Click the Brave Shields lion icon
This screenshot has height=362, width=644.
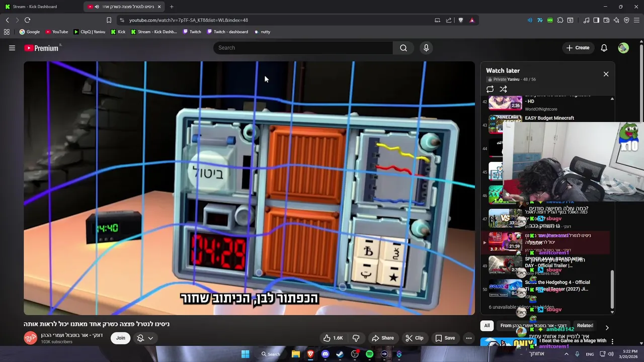pyautogui.click(x=460, y=20)
